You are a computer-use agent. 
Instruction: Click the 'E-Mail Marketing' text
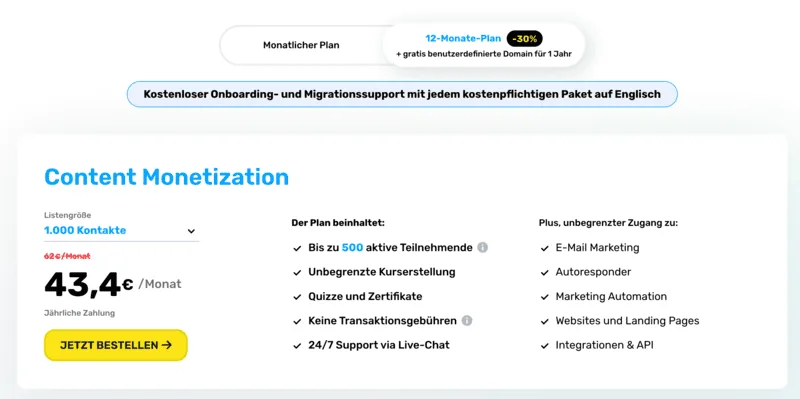597,247
